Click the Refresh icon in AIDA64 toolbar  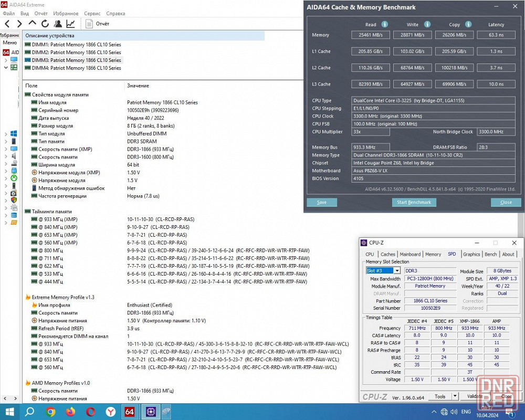pyautogui.click(x=45, y=24)
